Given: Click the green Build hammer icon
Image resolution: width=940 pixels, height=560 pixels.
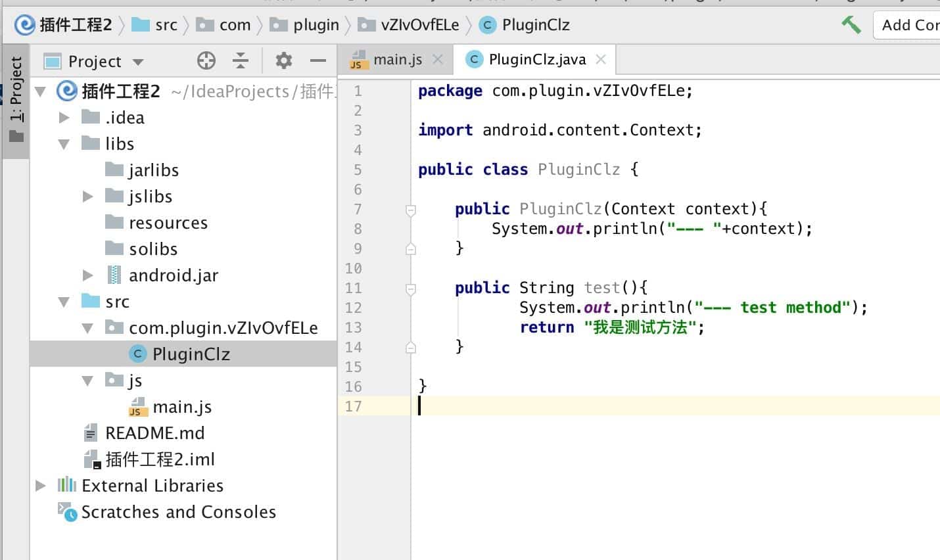Looking at the screenshot, I should (851, 25).
